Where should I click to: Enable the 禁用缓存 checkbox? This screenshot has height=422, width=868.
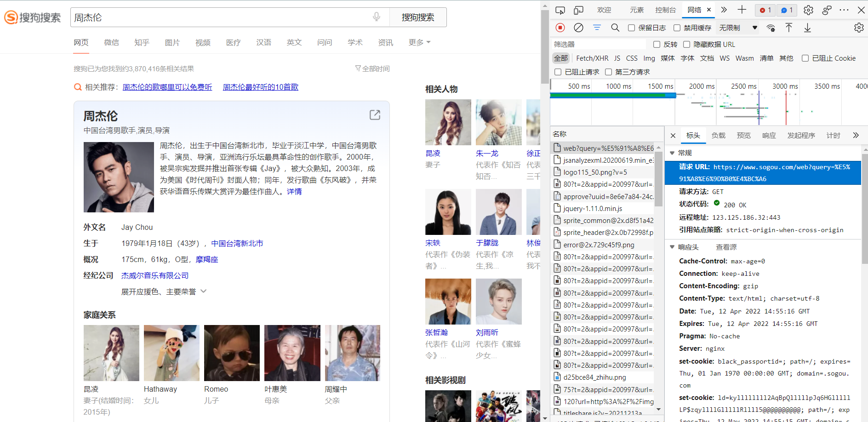click(x=677, y=28)
